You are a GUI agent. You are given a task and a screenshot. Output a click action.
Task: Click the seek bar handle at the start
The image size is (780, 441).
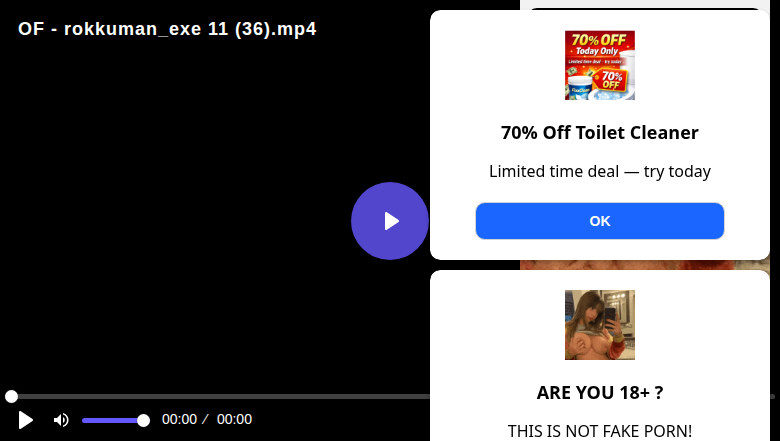[x=11, y=396]
